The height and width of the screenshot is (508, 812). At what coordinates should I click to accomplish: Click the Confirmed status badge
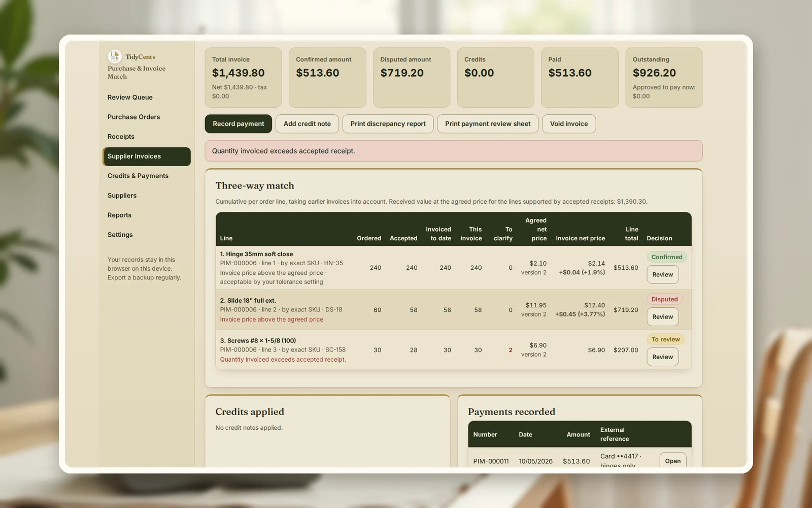click(667, 257)
